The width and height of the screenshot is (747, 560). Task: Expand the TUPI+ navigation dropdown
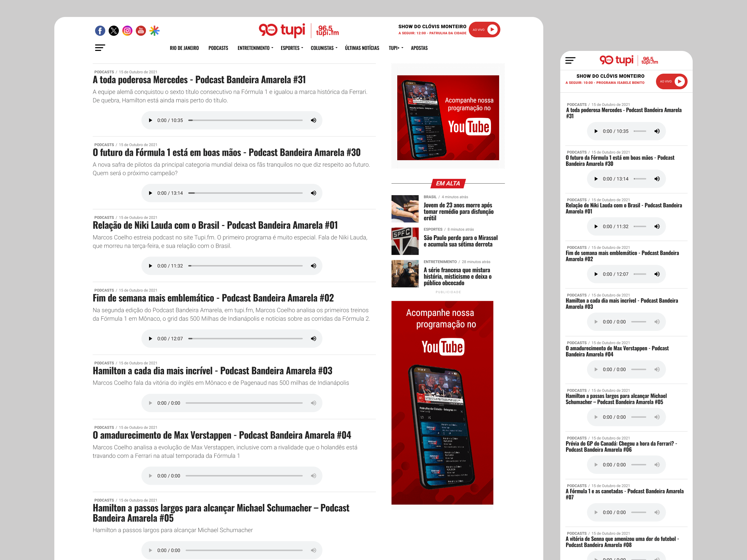pyautogui.click(x=395, y=48)
